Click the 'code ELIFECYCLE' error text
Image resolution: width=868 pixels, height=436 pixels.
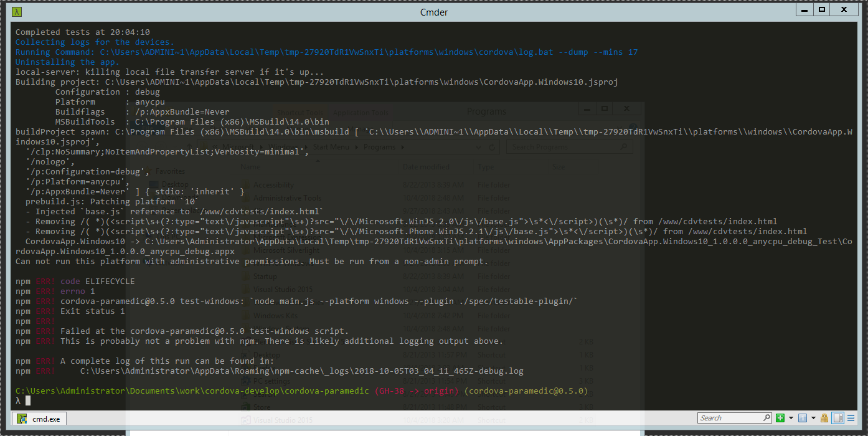pyautogui.click(x=98, y=282)
